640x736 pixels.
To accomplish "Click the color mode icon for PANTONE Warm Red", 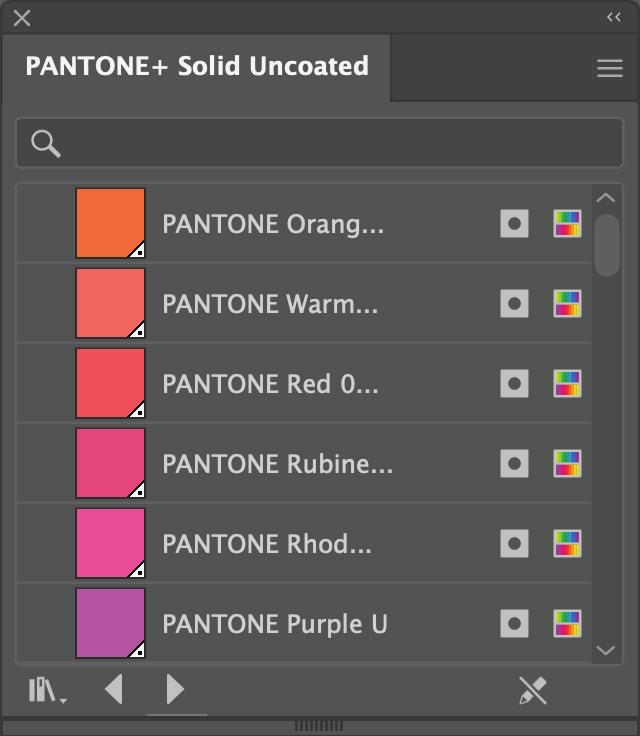I will coord(567,303).
